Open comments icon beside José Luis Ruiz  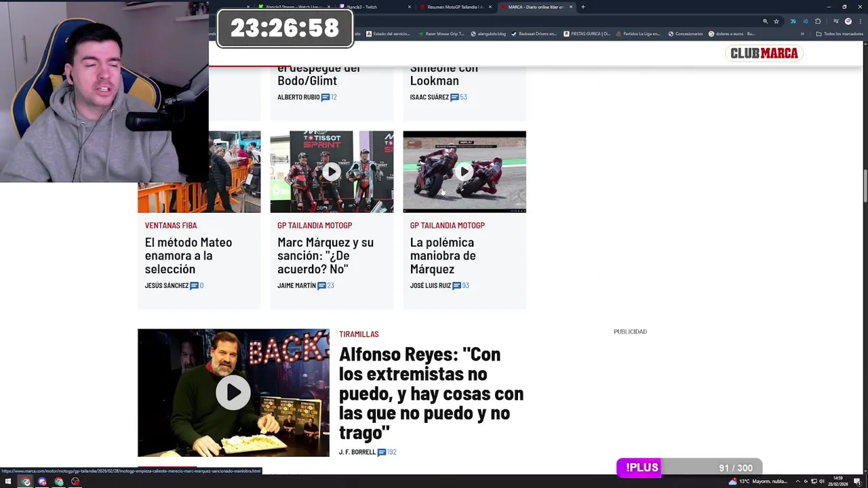pyautogui.click(x=456, y=285)
